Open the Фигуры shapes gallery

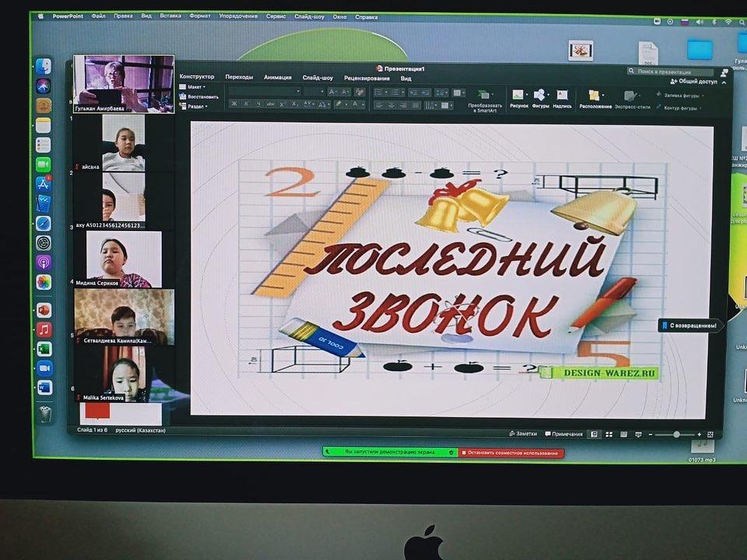point(540,98)
